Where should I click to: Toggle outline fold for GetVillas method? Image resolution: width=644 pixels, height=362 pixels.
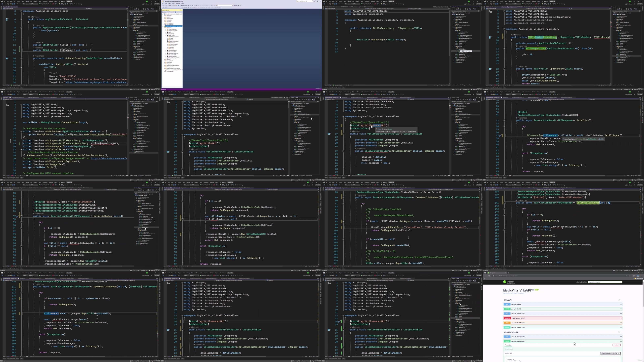[504, 120]
